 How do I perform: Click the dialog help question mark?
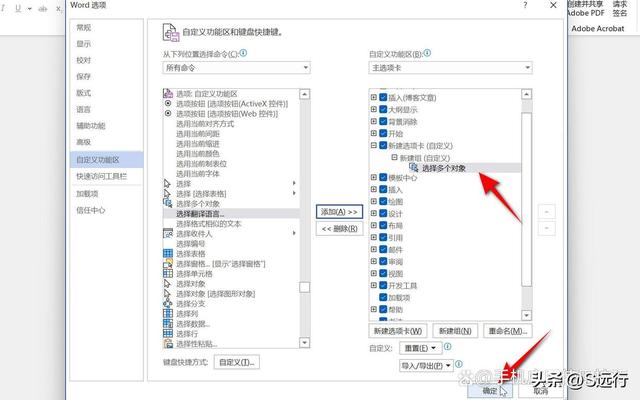click(x=525, y=5)
